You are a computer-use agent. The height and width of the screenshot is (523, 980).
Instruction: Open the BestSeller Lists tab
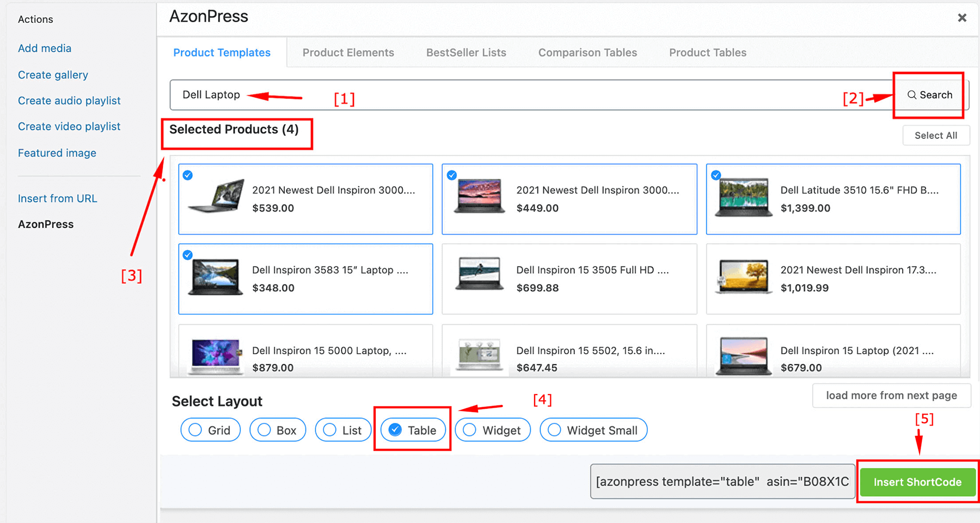pos(466,53)
